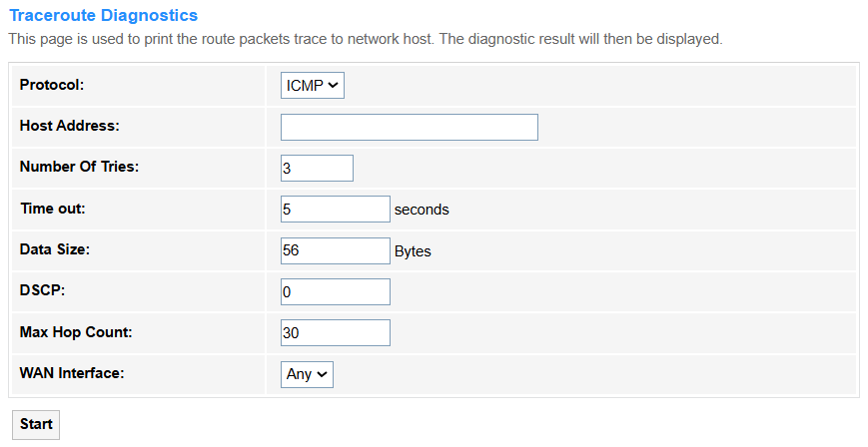
Task: Start the traceroute diagnostic
Action: 36,424
